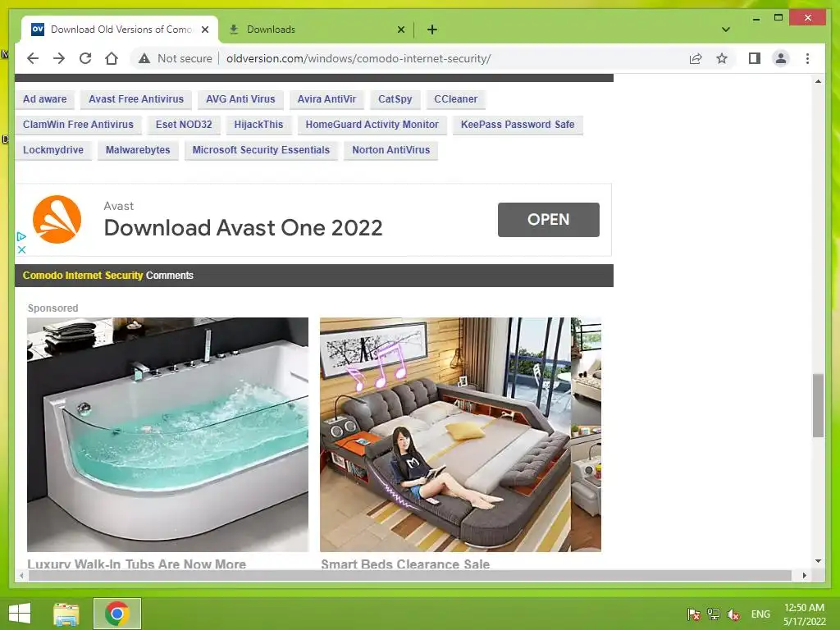The width and height of the screenshot is (840, 630).
Task: Open the AVG Anti Virus link
Action: [x=240, y=99]
